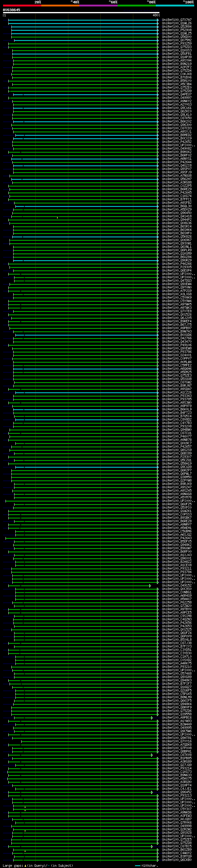Viewport: 197px width, 868px height.
Task: Select hit label UniRef100_Q1KUS3
Action: tap(177, 50)
